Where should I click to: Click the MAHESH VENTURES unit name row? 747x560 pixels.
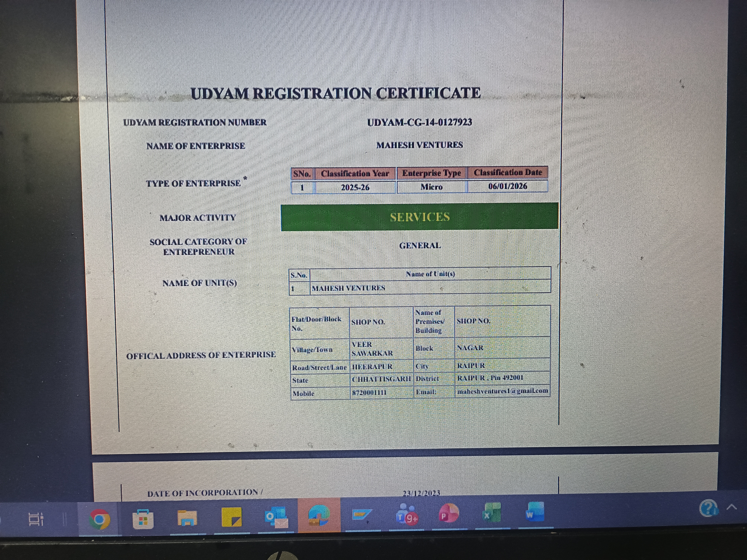click(x=348, y=288)
